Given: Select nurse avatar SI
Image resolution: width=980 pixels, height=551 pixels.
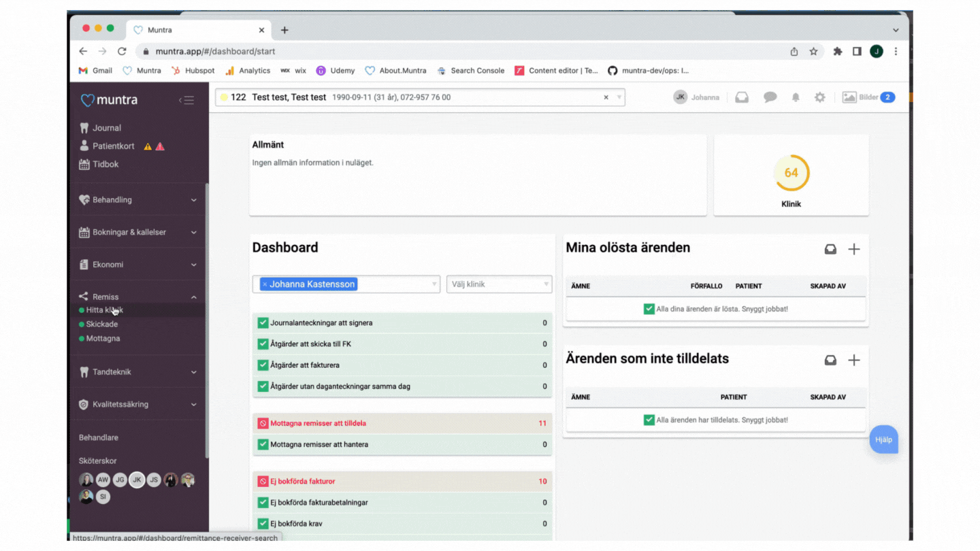Looking at the screenshot, I should click(103, 497).
